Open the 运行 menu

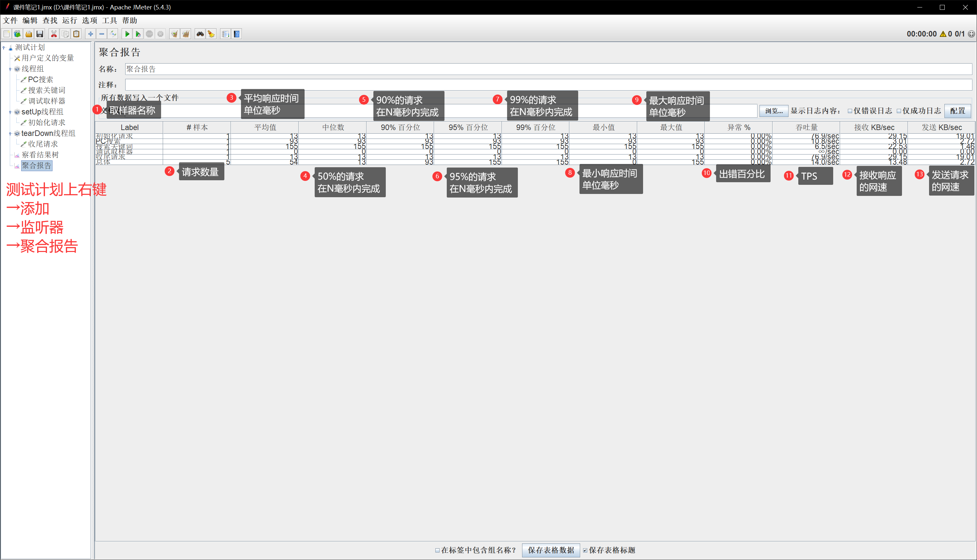coord(70,21)
